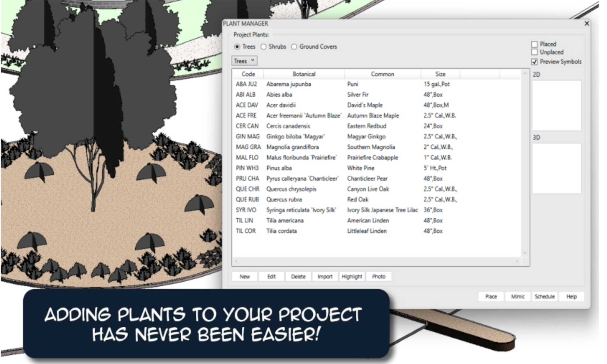The image size is (607, 364).
Task: Open the Trees category dropdown
Action: point(244,61)
